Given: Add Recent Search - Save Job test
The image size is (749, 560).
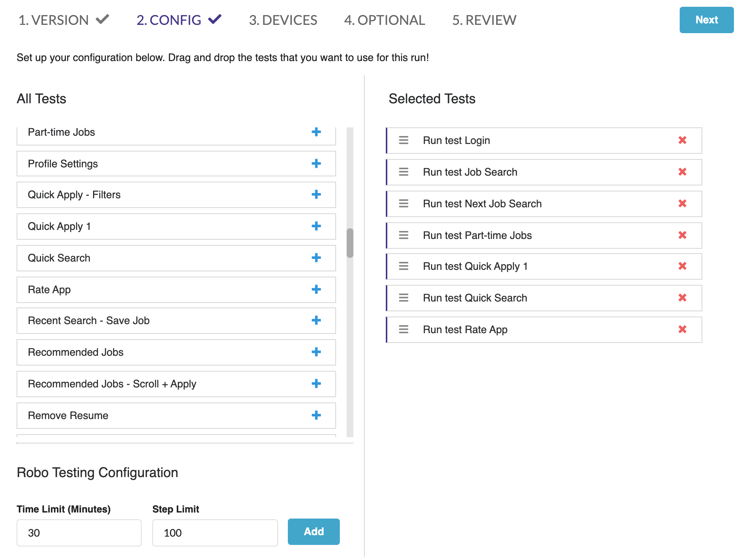Looking at the screenshot, I should point(316,320).
